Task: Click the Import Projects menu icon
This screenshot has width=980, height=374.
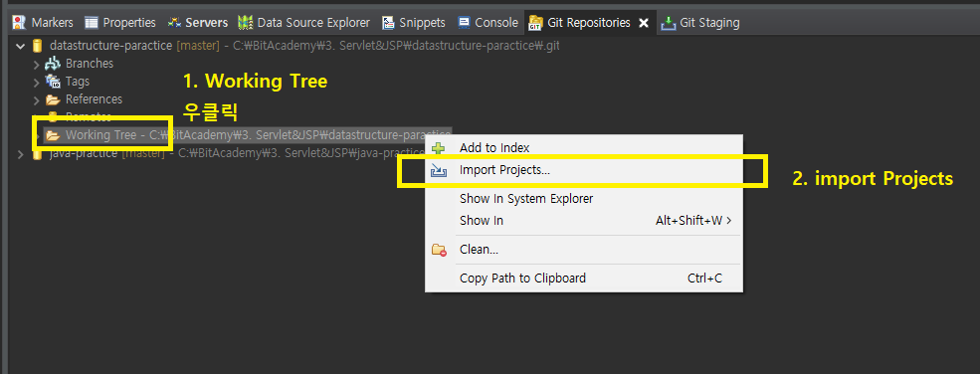Action: 440,170
